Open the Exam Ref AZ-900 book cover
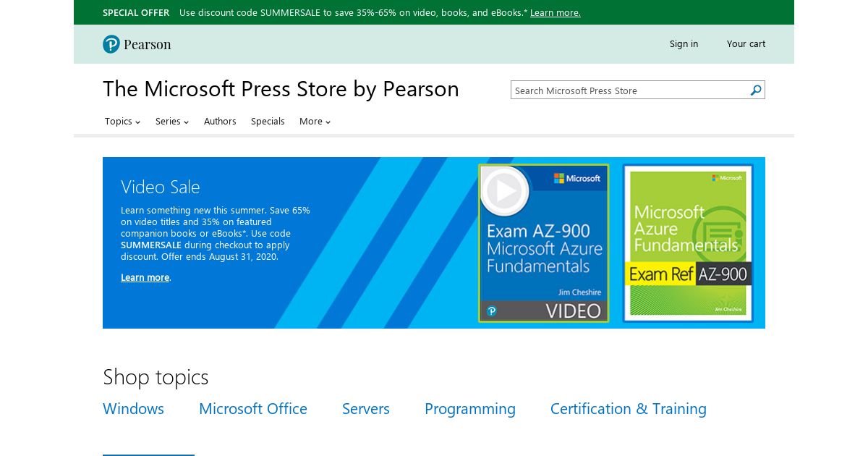The height and width of the screenshot is (456, 868). (x=688, y=243)
